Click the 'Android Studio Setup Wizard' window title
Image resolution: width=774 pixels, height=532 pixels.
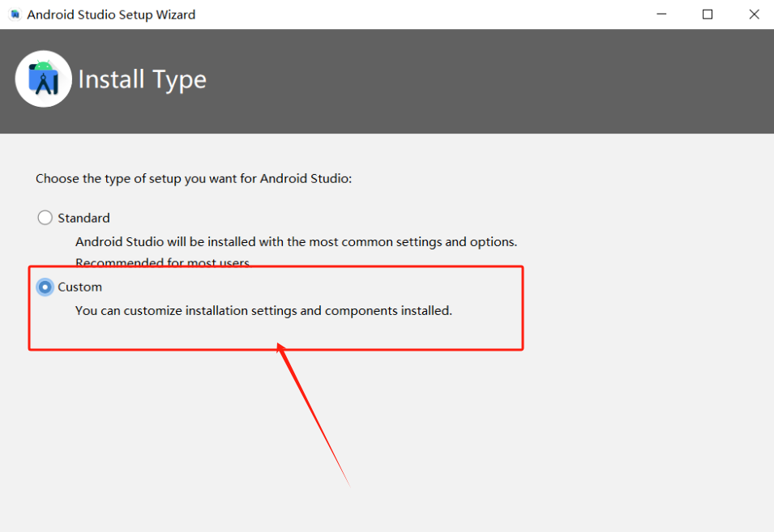point(111,15)
